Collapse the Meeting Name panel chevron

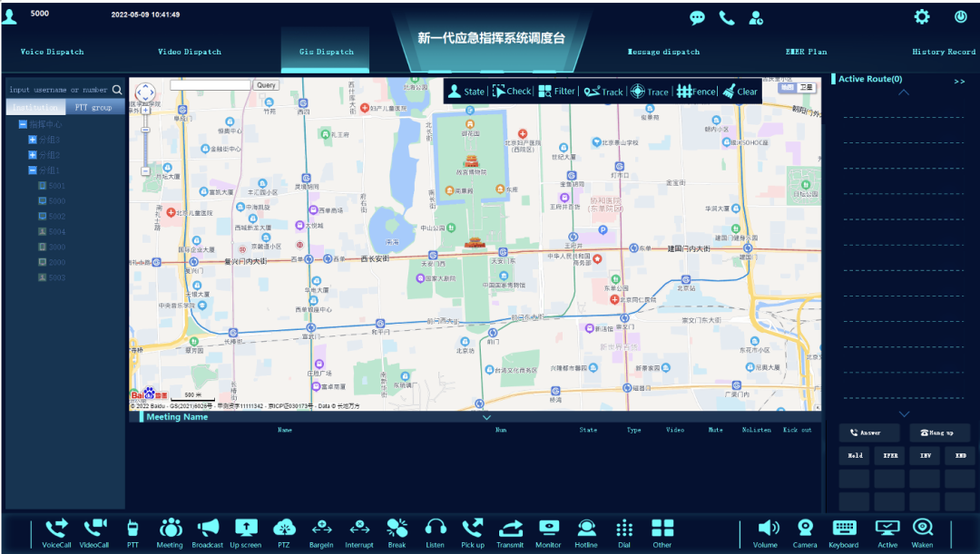click(486, 417)
